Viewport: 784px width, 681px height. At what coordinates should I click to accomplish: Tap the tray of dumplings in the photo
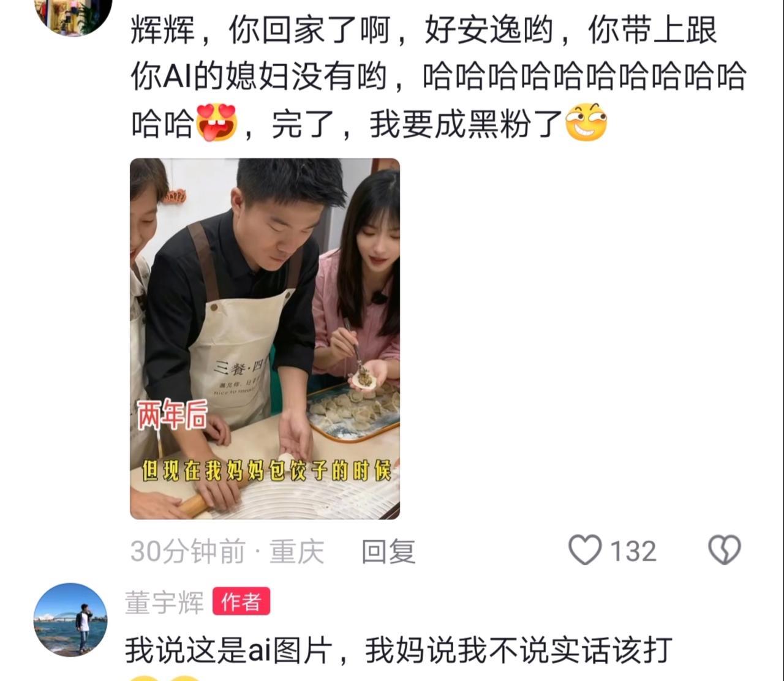(354, 410)
